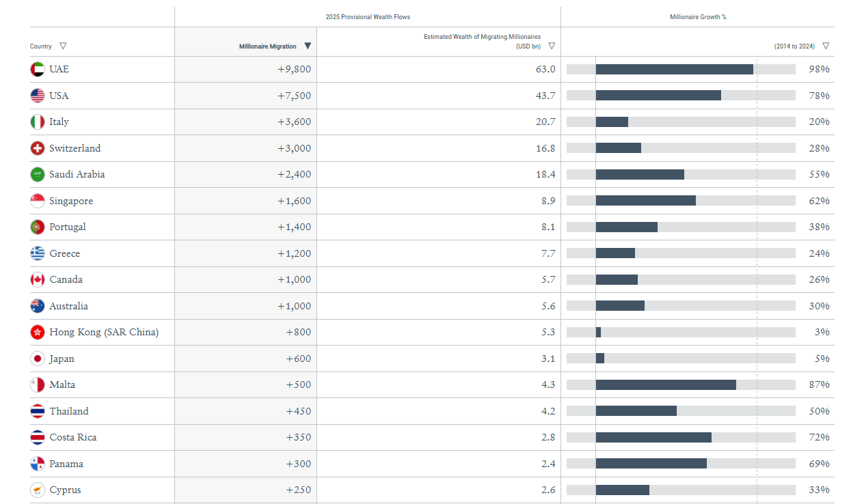Viewport: 864px width, 504px height.
Task: Click the Portugal flag icon
Action: pos(38,227)
